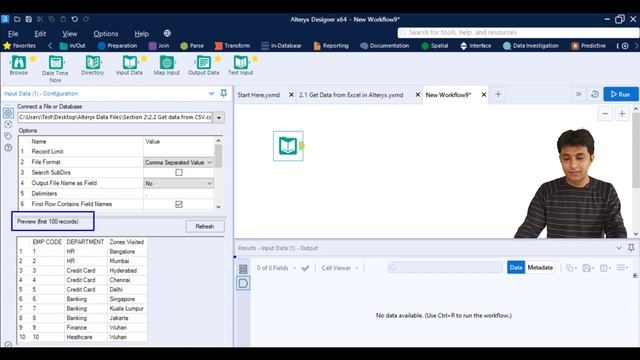The height and width of the screenshot is (360, 640).
Task: Click the open workflow folder icon
Action: click(x=17, y=19)
